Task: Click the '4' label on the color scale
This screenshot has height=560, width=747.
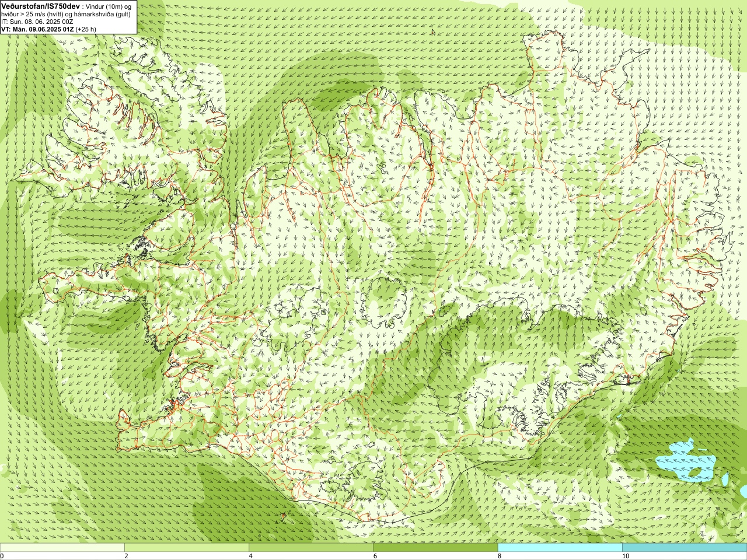Action: pyautogui.click(x=250, y=556)
